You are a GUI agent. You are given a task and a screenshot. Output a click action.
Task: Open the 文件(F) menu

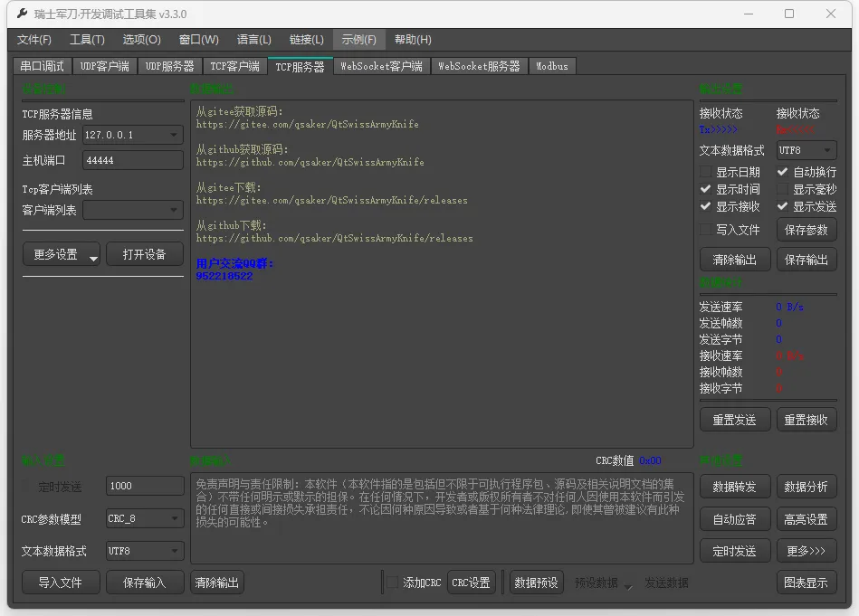[34, 40]
